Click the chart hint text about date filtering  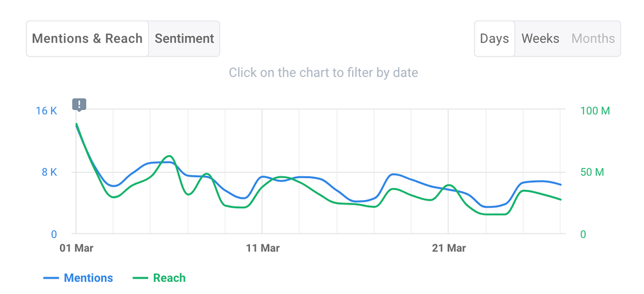323,73
